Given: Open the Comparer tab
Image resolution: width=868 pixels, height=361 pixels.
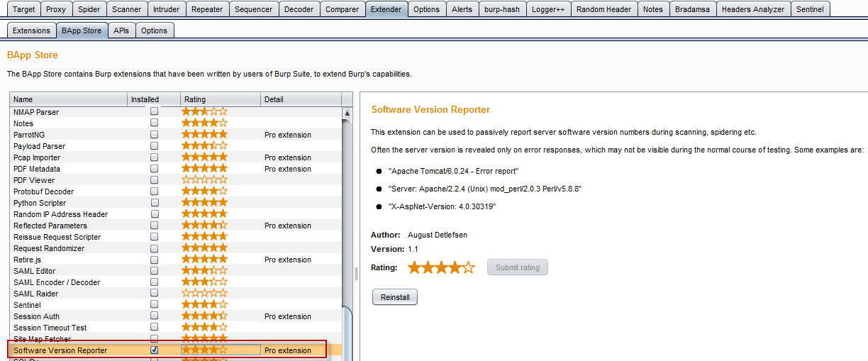Looking at the screenshot, I should [x=343, y=9].
